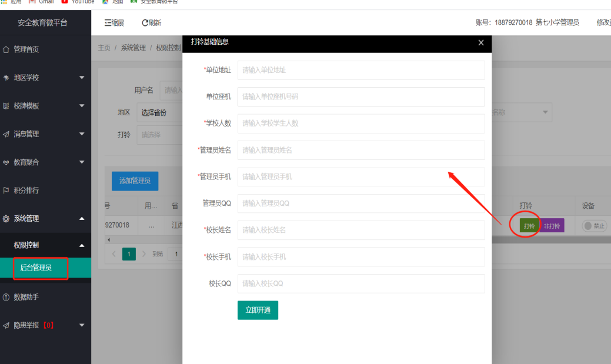Click the 主页 breadcrumb link
Screen dimensions: 611x364
pyautogui.click(x=104, y=48)
